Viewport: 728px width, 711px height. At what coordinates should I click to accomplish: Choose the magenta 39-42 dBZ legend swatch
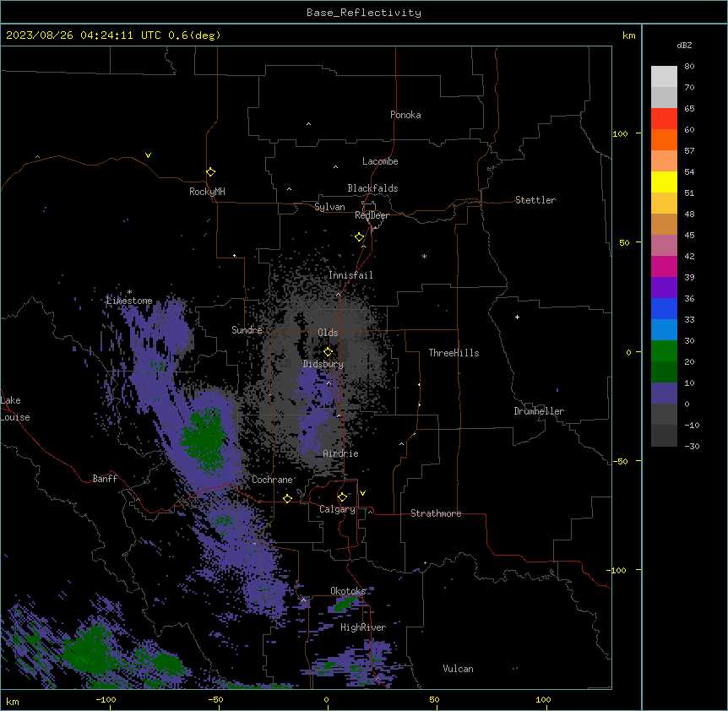(x=664, y=266)
